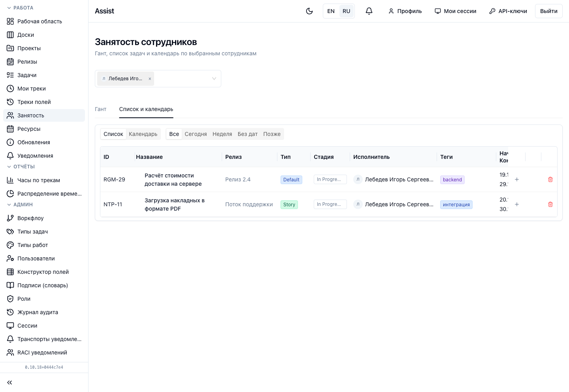This screenshot has height=392, width=569.
Task: Open stage dropdown for RGM-29
Action: (x=330, y=179)
